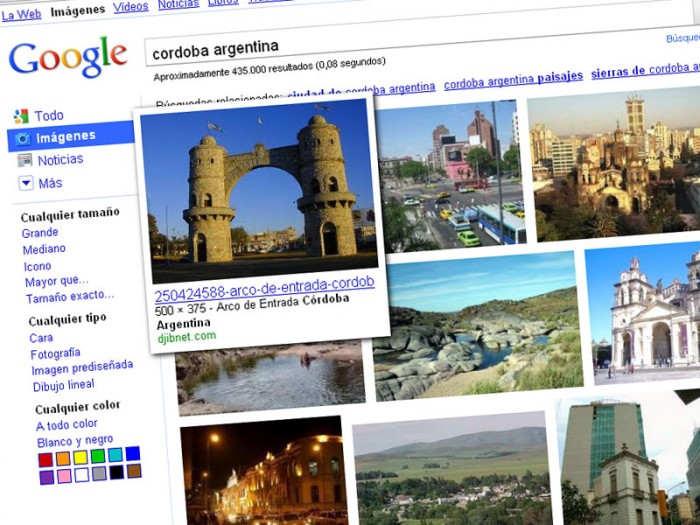The width and height of the screenshot is (700, 525).
Task: Pick the teal color swatch
Action: pyautogui.click(x=115, y=454)
